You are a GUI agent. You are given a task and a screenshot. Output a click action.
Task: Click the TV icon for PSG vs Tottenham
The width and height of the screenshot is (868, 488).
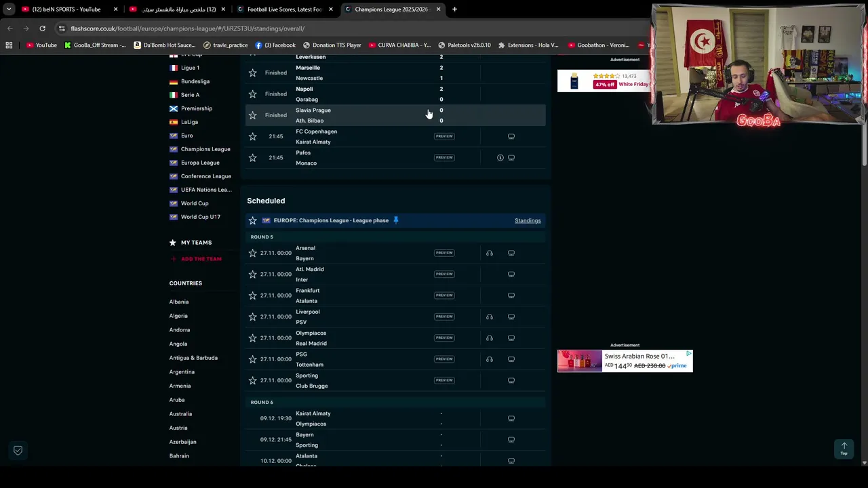pyautogui.click(x=511, y=359)
